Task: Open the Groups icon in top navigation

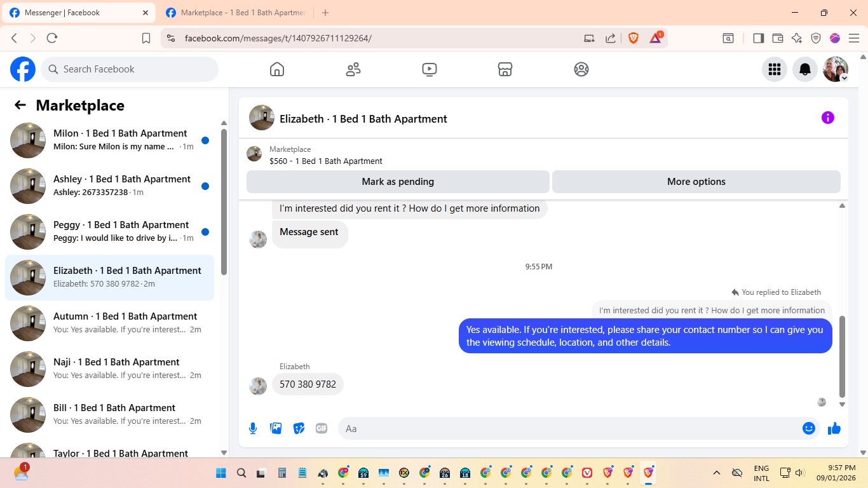Action: click(581, 69)
